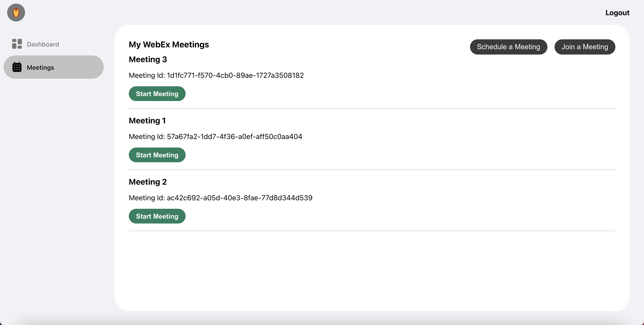Click Schedule a Meeting button
The width and height of the screenshot is (644, 325).
508,47
